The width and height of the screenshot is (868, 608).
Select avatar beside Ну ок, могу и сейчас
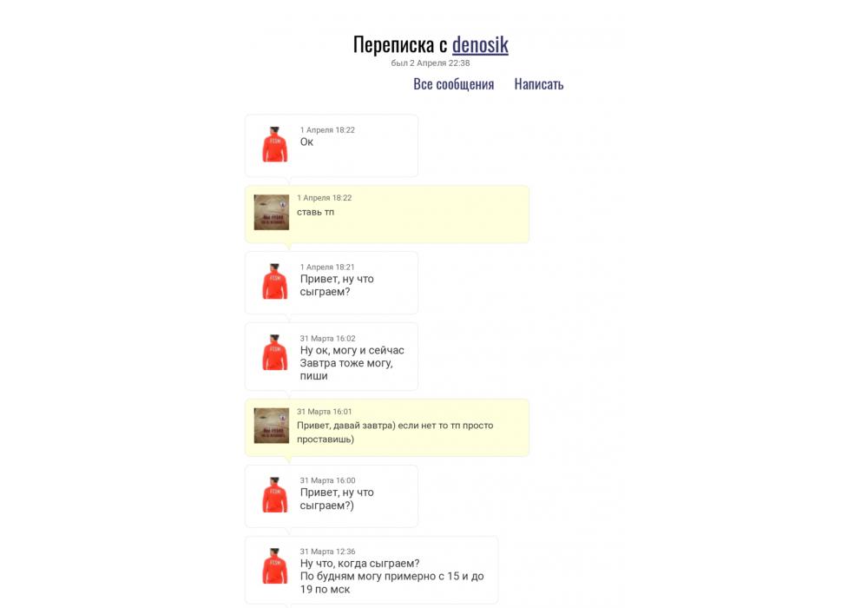click(x=275, y=352)
